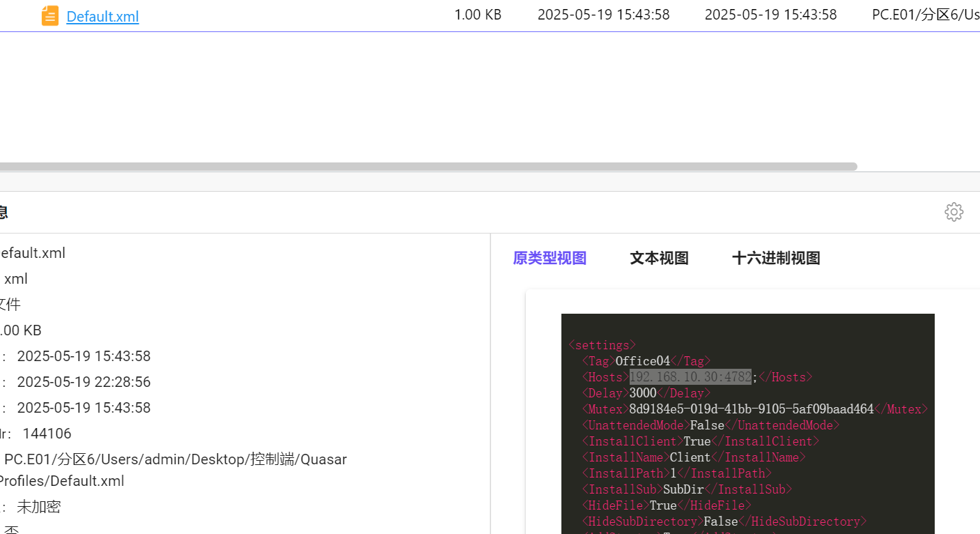This screenshot has height=534, width=980.
Task: Click the truncated PC.E01/分区6 path in file row
Action: [925, 15]
